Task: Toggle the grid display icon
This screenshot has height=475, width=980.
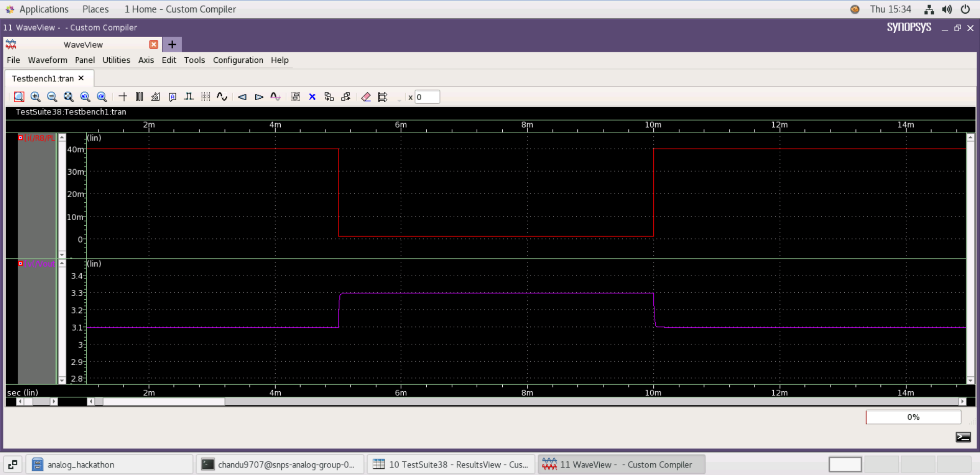Action: (x=206, y=97)
